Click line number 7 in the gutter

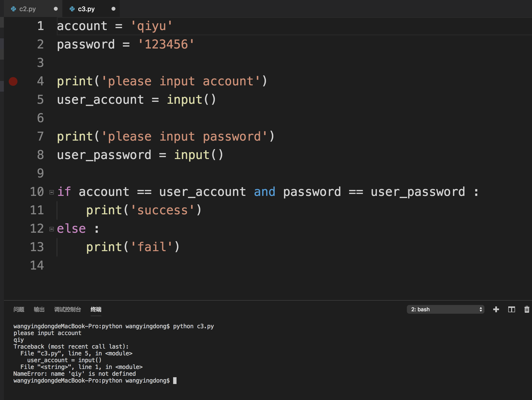tap(40, 136)
